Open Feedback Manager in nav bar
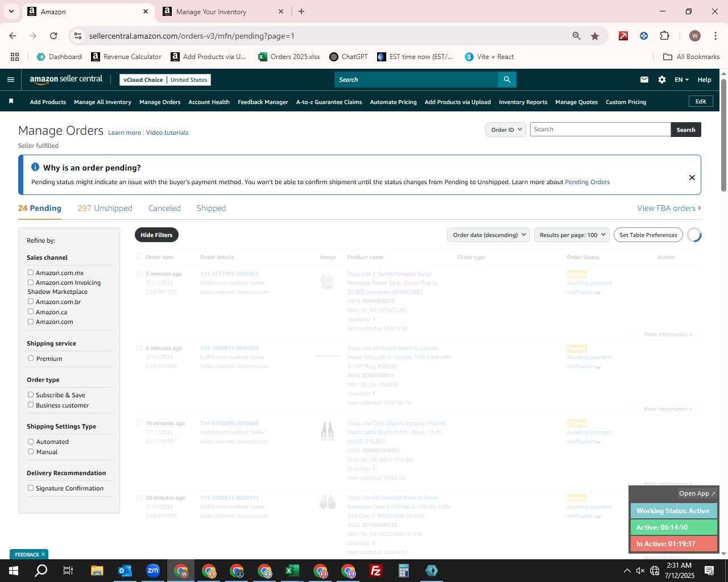 (263, 102)
